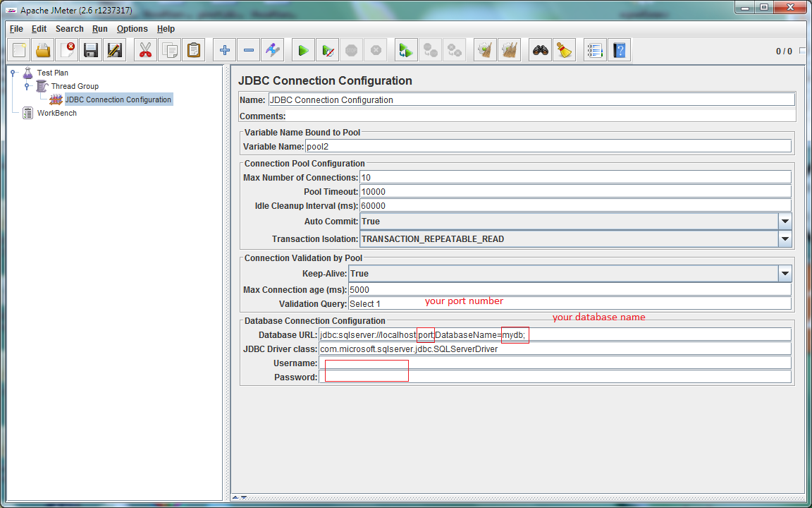Click the JDBC Driver class field

pos(555,349)
